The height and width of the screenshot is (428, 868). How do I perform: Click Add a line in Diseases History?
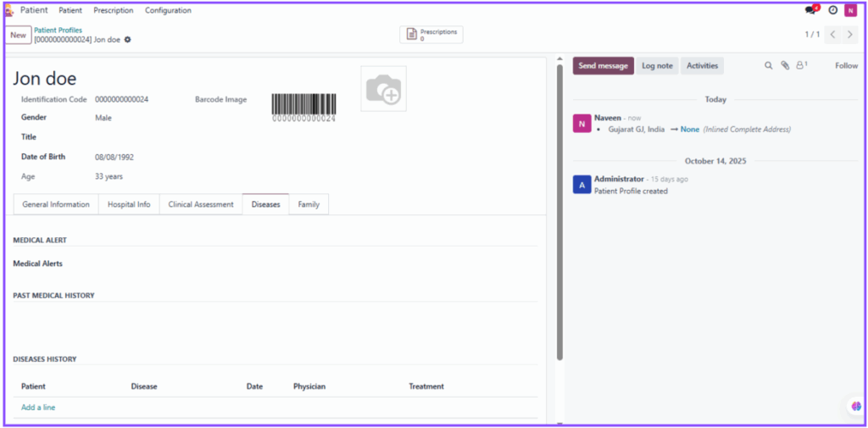point(38,408)
